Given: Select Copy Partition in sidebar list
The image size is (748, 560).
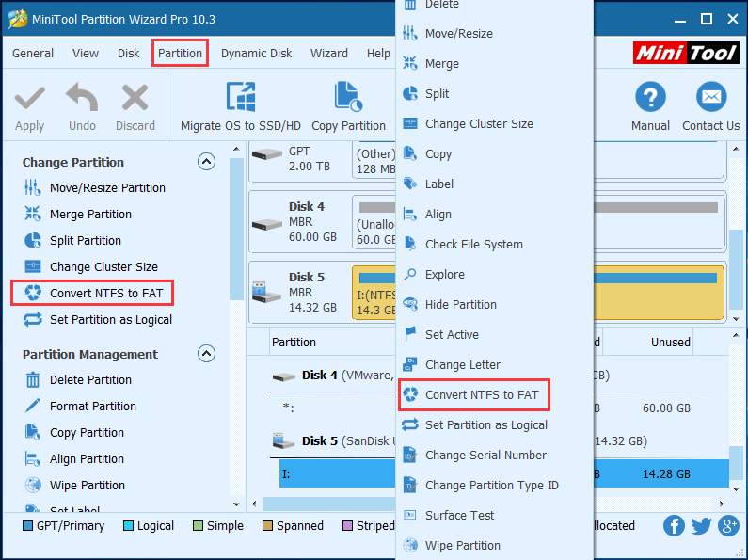Looking at the screenshot, I should point(74,433).
